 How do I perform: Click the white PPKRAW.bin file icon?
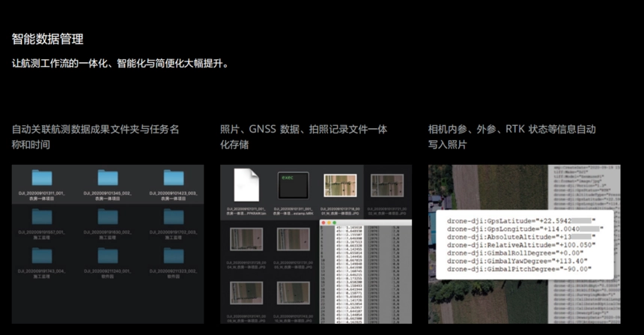point(246,185)
